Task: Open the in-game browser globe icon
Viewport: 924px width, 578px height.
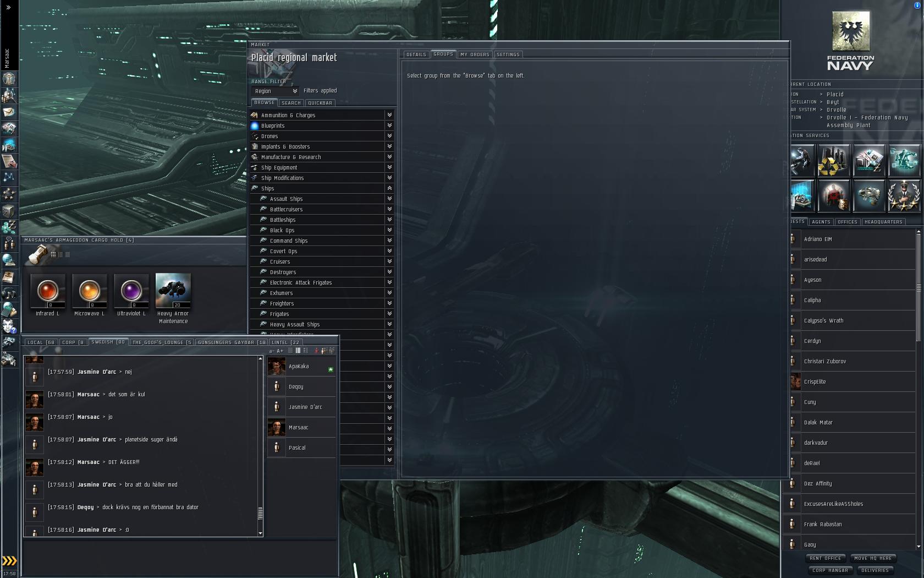Action: tap(9, 260)
